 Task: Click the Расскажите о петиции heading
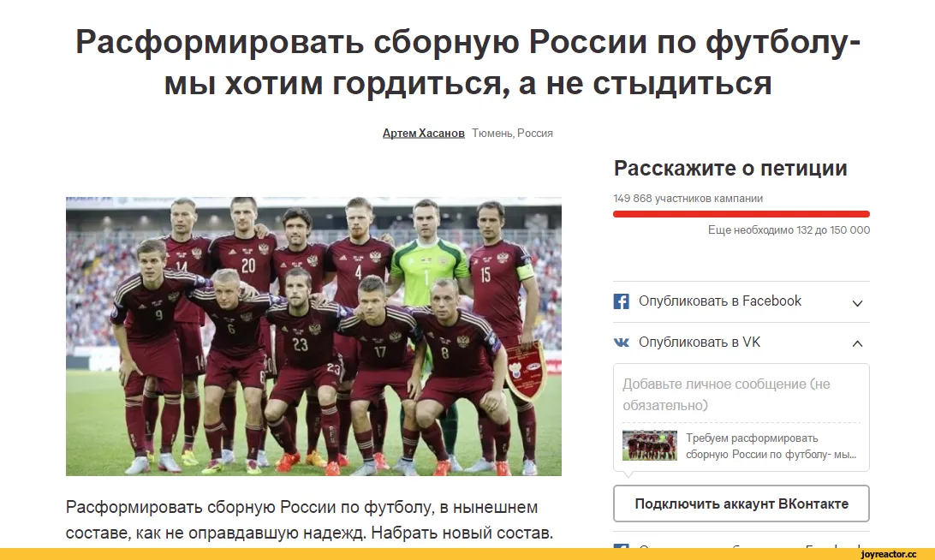click(730, 168)
